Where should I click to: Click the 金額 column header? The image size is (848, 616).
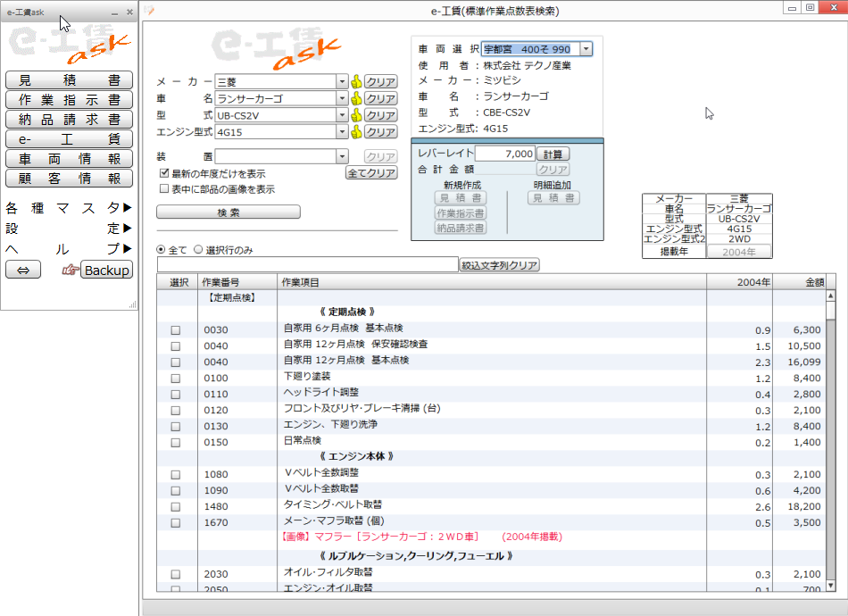tap(799, 282)
